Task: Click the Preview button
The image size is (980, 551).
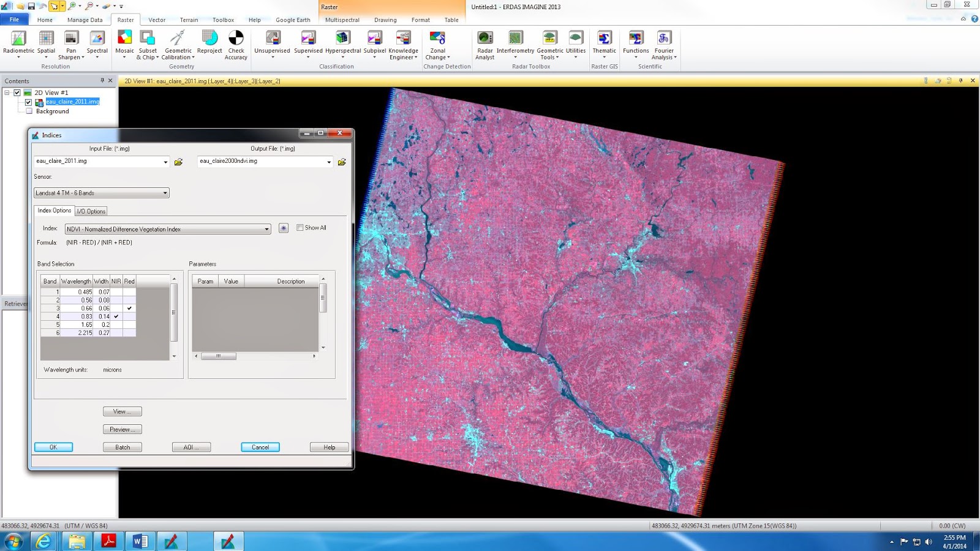Action: pos(122,429)
